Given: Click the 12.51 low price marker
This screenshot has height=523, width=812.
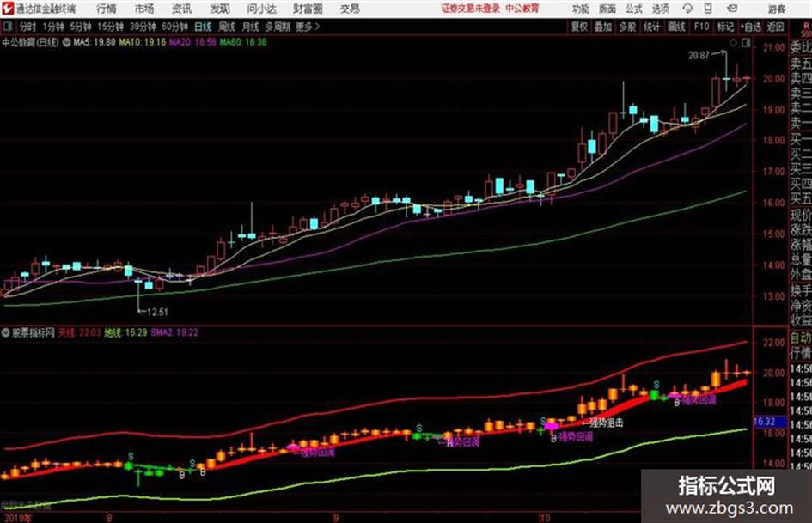Looking at the screenshot, I should 157,312.
